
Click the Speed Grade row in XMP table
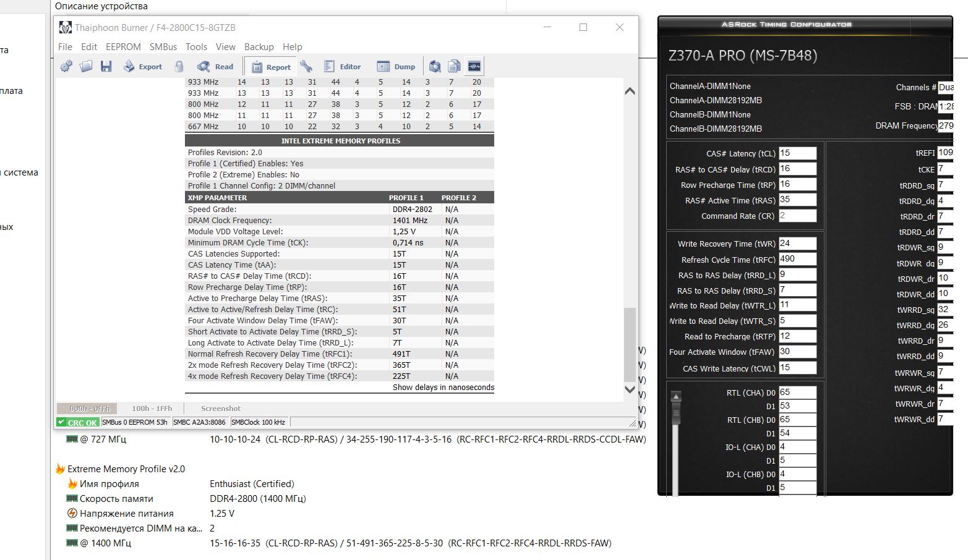pyautogui.click(x=340, y=210)
